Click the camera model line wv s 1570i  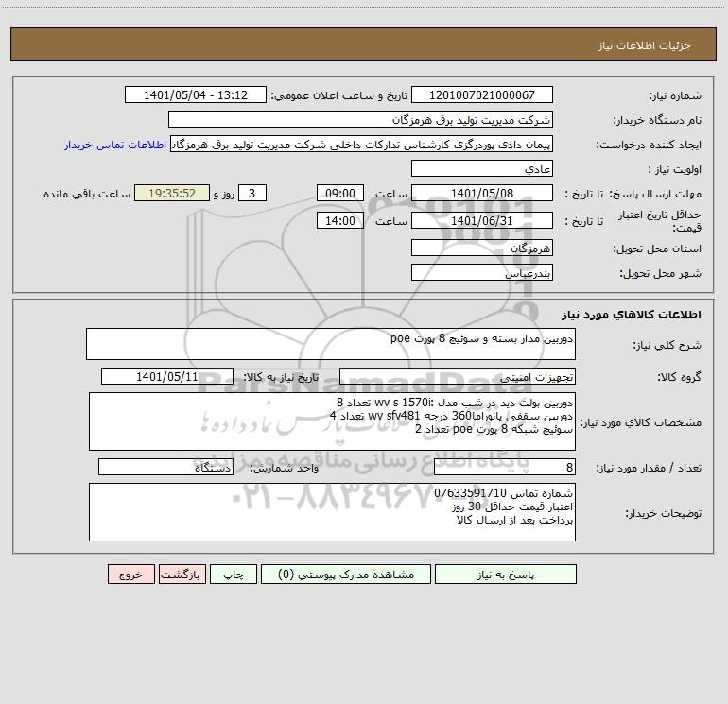pyautogui.click(x=455, y=402)
